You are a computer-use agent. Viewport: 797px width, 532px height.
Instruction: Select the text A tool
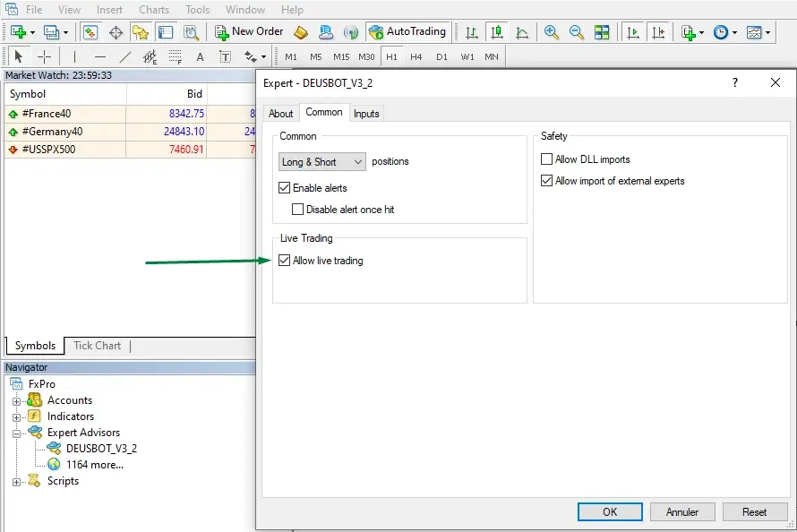[x=201, y=57]
